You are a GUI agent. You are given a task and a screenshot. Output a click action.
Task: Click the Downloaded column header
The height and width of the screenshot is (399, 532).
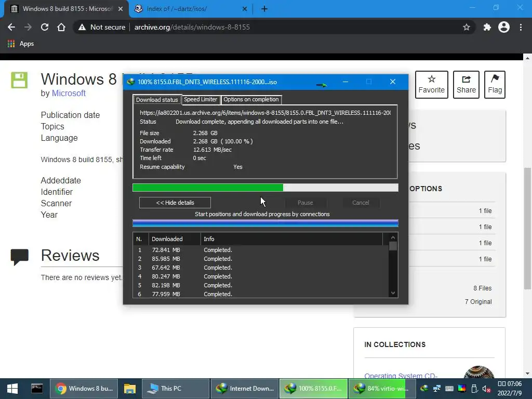coord(175,239)
